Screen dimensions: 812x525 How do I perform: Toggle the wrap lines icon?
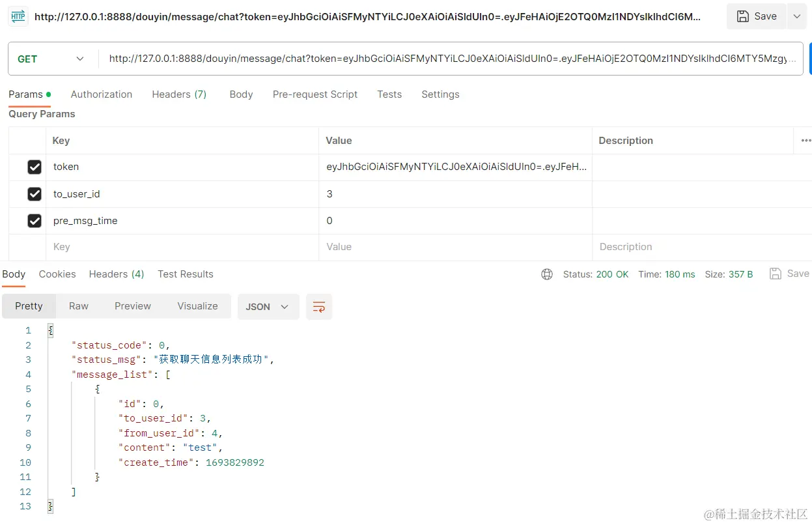[319, 307]
